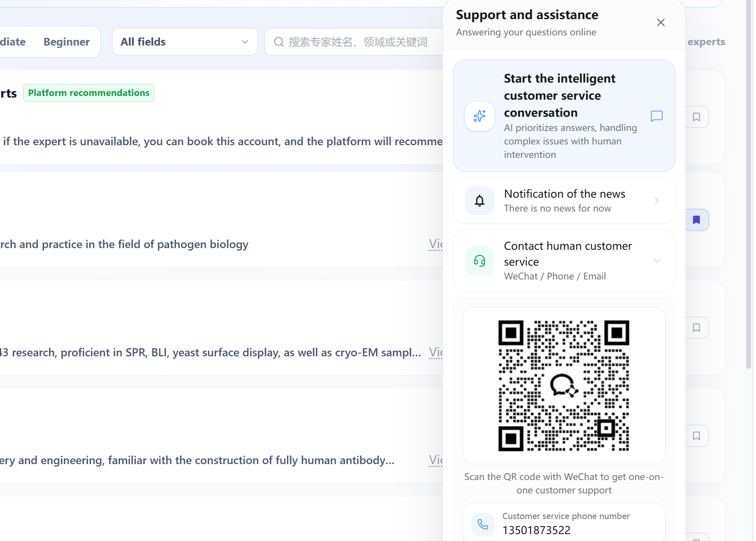Open the All fields dropdown
Screen dimensions: 756x541
[185, 42]
